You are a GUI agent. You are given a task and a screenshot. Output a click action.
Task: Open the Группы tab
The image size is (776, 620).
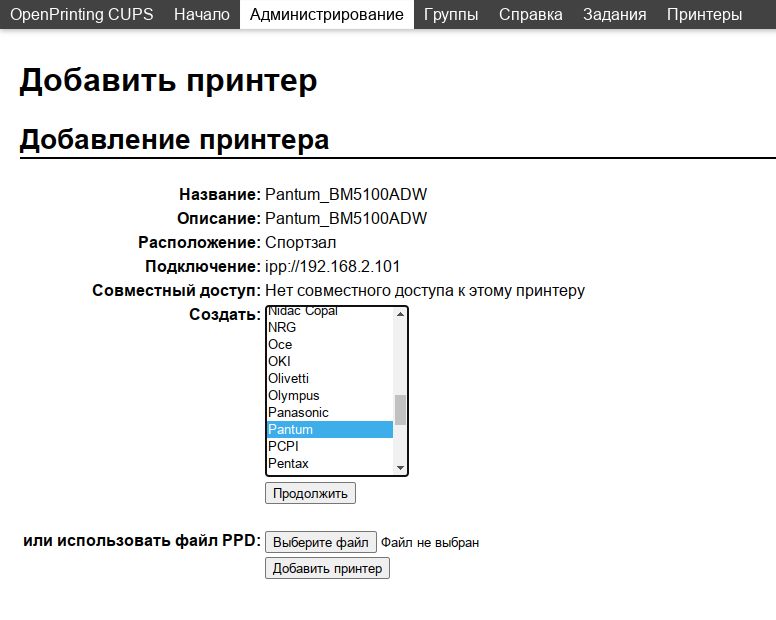451,15
